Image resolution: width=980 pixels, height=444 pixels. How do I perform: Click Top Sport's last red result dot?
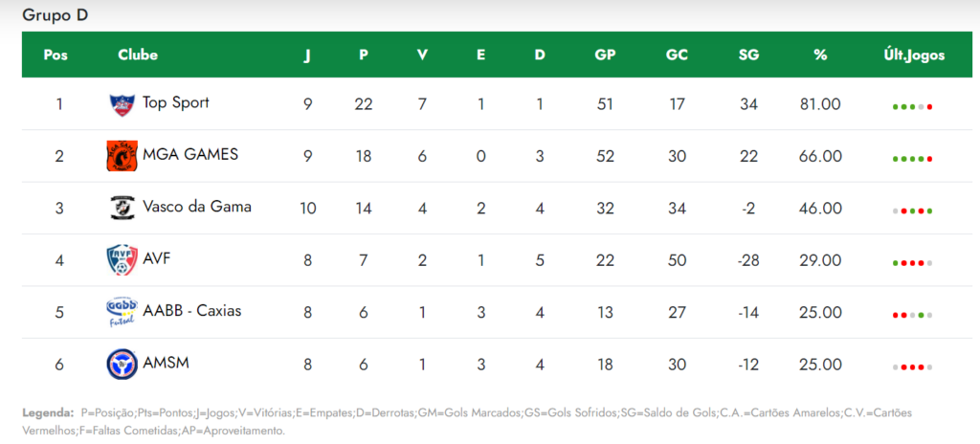click(x=930, y=107)
